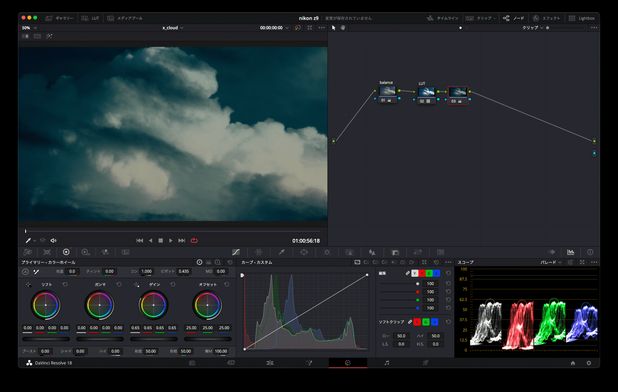
Task: Select the Curves palette icon
Action: point(236,252)
